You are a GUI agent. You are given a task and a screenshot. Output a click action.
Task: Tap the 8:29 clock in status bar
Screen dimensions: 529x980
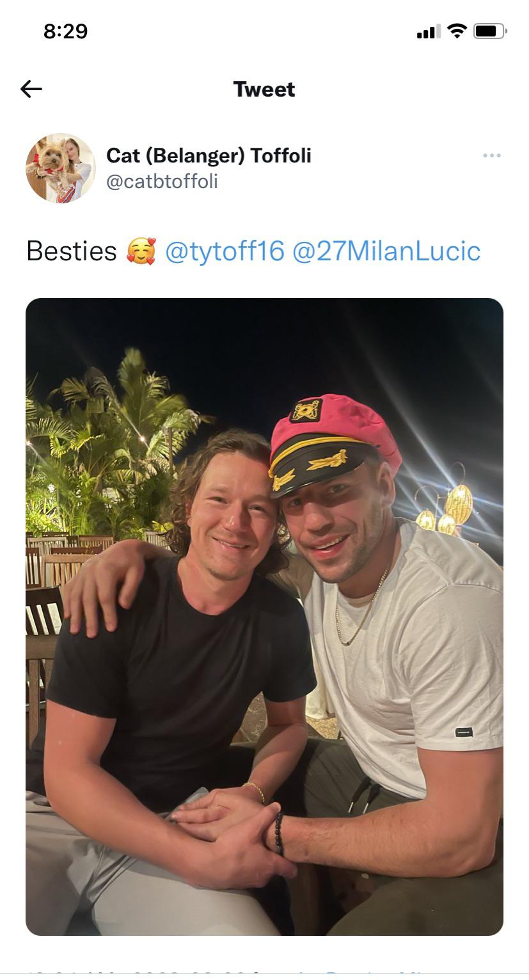coord(65,31)
